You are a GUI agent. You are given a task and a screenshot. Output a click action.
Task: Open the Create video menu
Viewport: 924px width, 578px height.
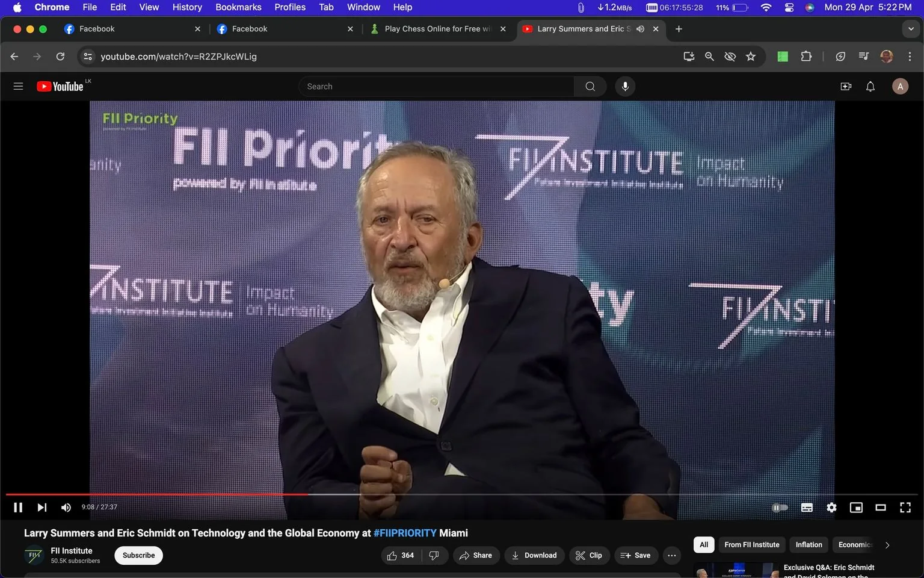846,86
